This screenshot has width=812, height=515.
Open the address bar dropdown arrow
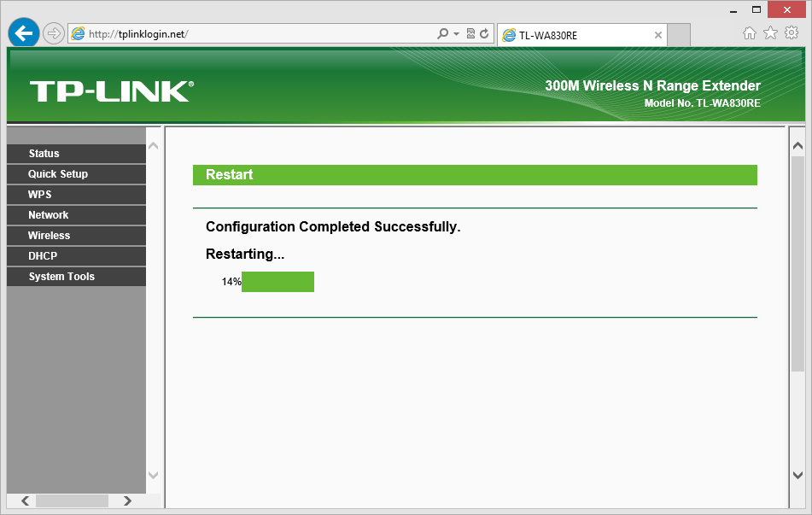(x=456, y=33)
